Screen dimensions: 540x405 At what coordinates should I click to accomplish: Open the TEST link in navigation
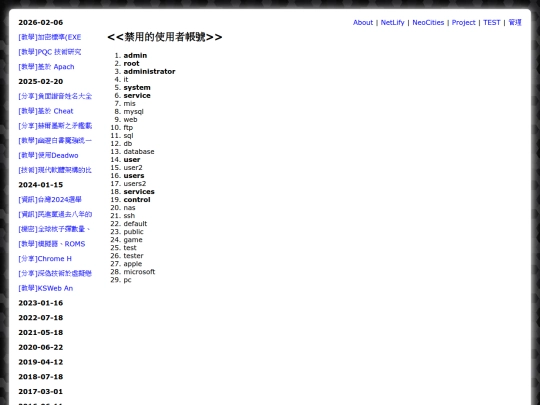click(x=491, y=22)
